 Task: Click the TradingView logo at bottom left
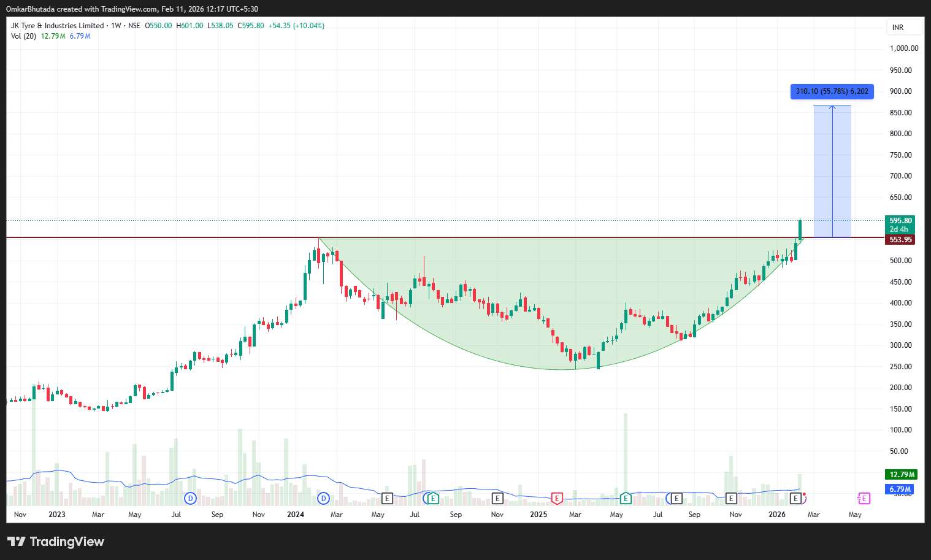click(56, 542)
